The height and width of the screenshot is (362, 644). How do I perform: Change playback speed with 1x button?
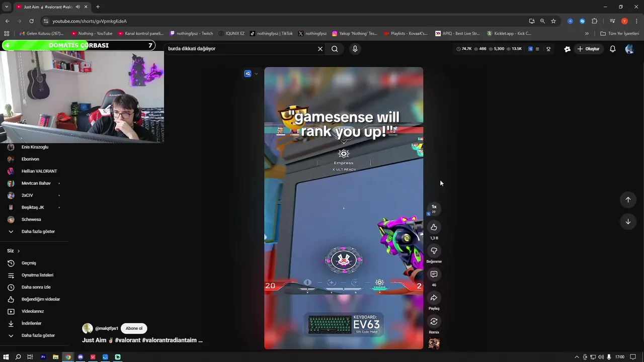434,208
